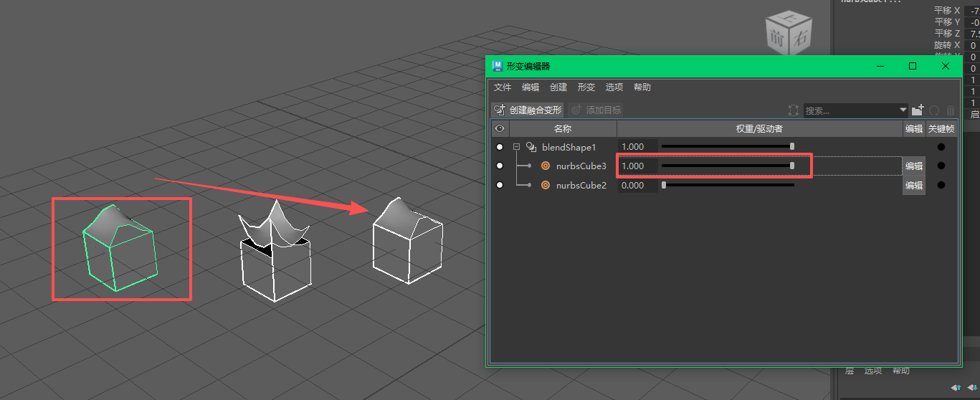Click the nurbsCube2 target icon

pos(546,185)
